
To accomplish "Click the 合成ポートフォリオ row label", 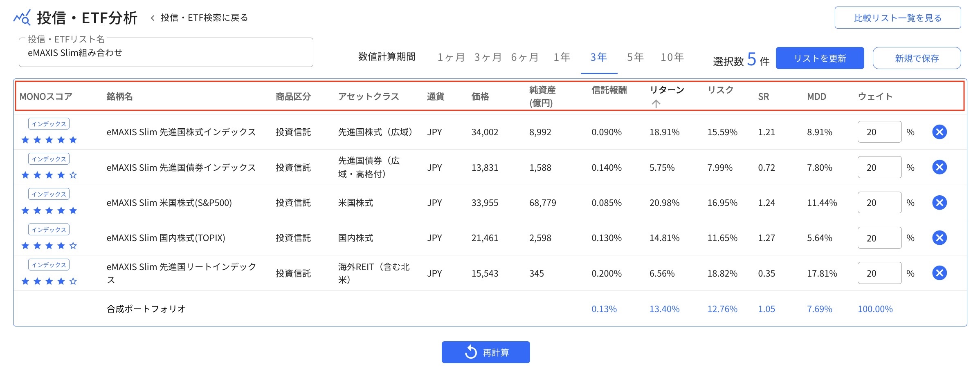I will tap(146, 309).
